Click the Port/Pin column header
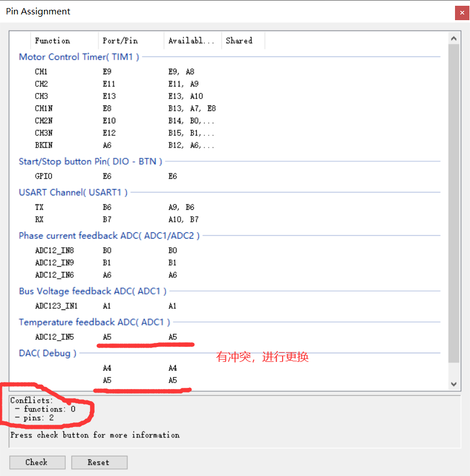The height and width of the screenshot is (476, 470). coord(131,40)
